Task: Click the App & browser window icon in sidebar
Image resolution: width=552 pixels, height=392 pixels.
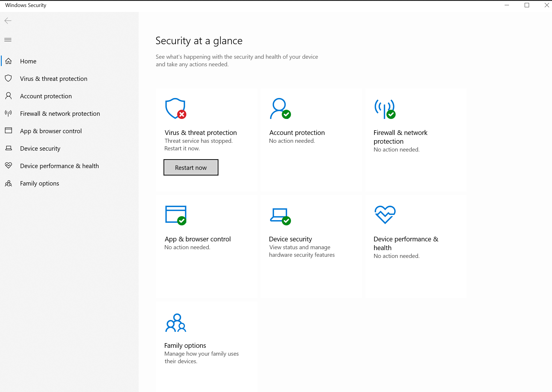Action: click(8, 130)
